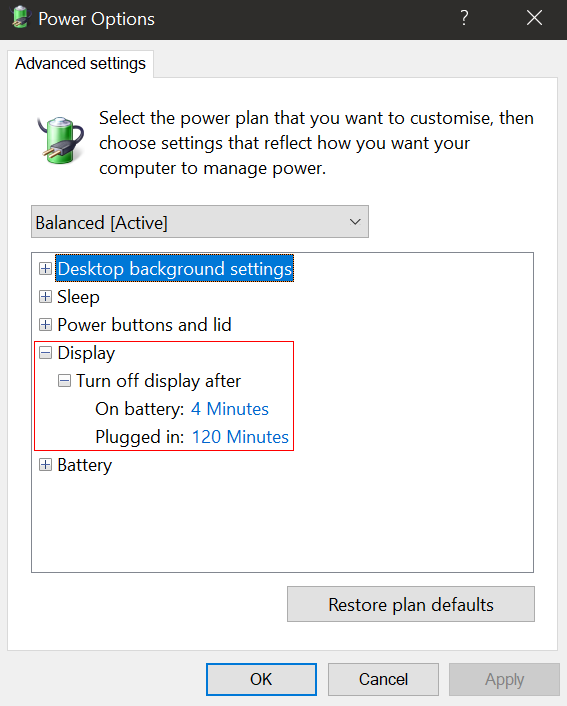This screenshot has width=567, height=706.
Task: Click Restore plan defaults button
Action: click(411, 604)
